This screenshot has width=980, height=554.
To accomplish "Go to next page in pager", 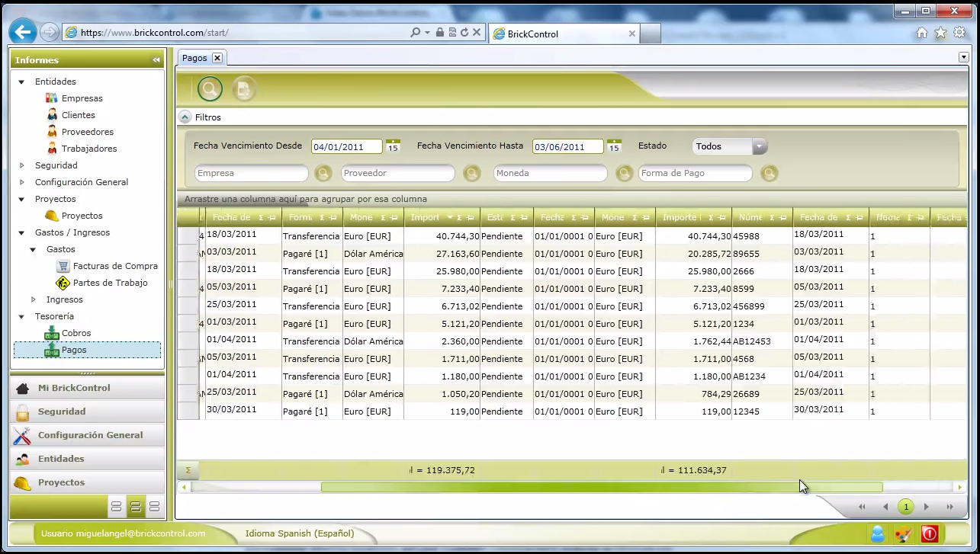I will [x=927, y=507].
